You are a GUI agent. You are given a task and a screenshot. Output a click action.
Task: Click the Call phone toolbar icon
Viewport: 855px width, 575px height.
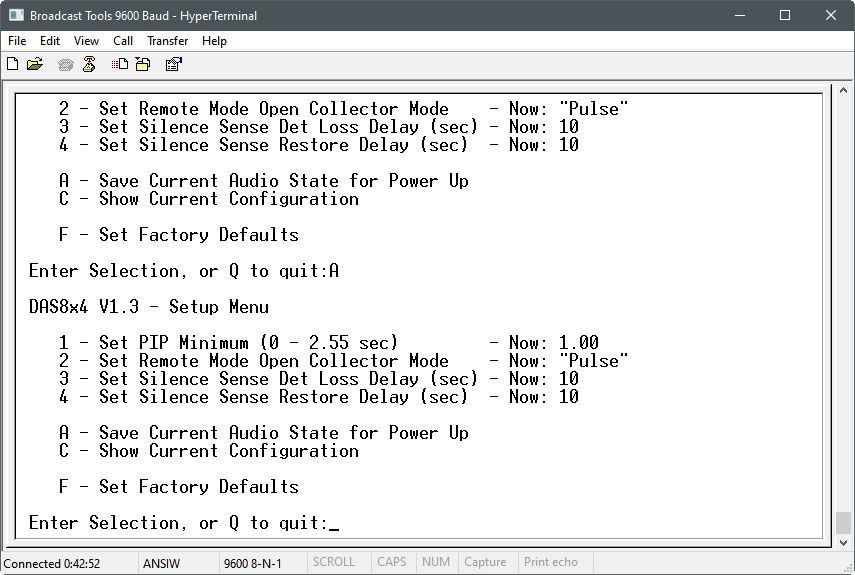click(x=65, y=65)
